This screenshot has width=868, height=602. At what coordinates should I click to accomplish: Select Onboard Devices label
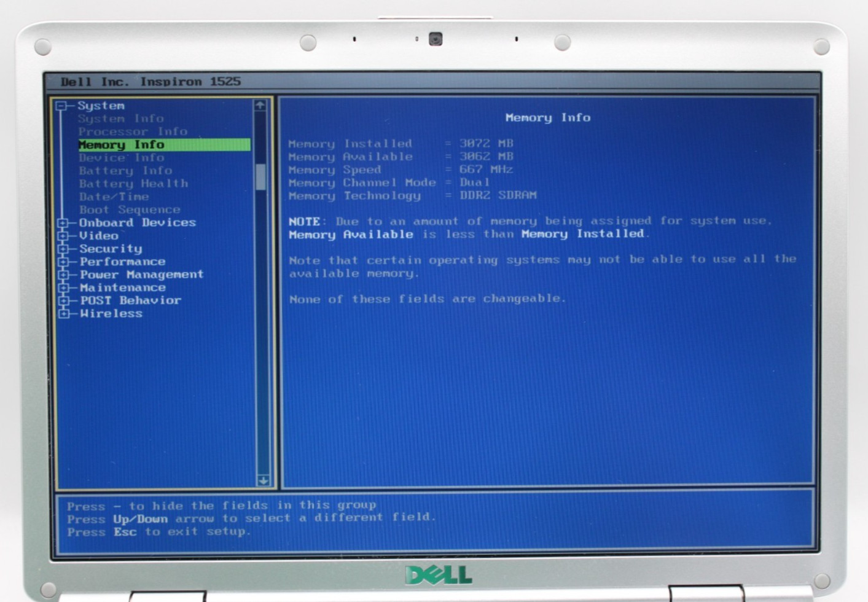[138, 222]
